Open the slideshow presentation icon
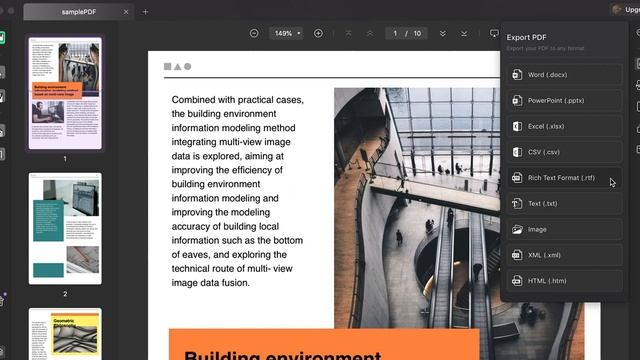The image size is (640, 360). [494, 33]
